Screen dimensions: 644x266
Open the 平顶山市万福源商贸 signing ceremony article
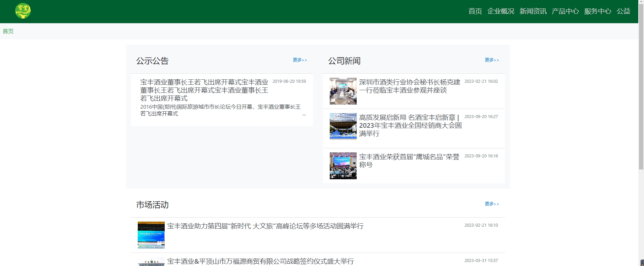click(261, 261)
